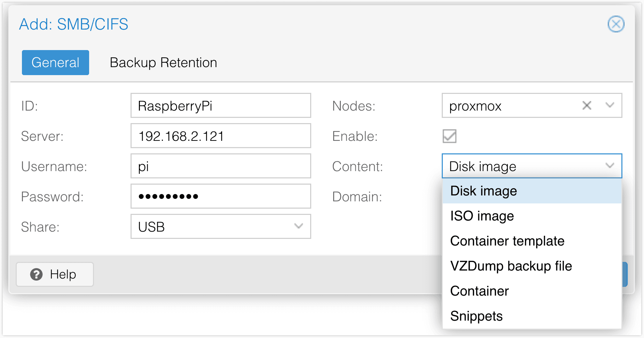Image resolution: width=644 pixels, height=338 pixels.
Task: Choose Snippets from the content list
Action: click(476, 316)
